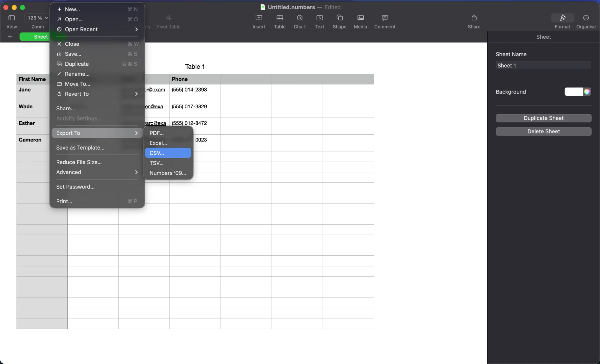Open the 125% Zoom dropdown
This screenshot has height=364, width=600.
click(37, 18)
